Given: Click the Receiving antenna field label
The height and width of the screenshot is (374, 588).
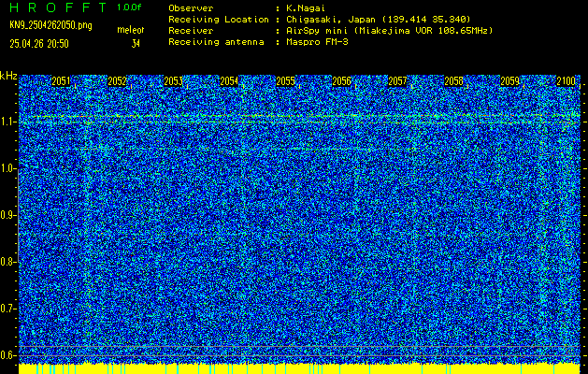Looking at the screenshot, I should pyautogui.click(x=216, y=42).
